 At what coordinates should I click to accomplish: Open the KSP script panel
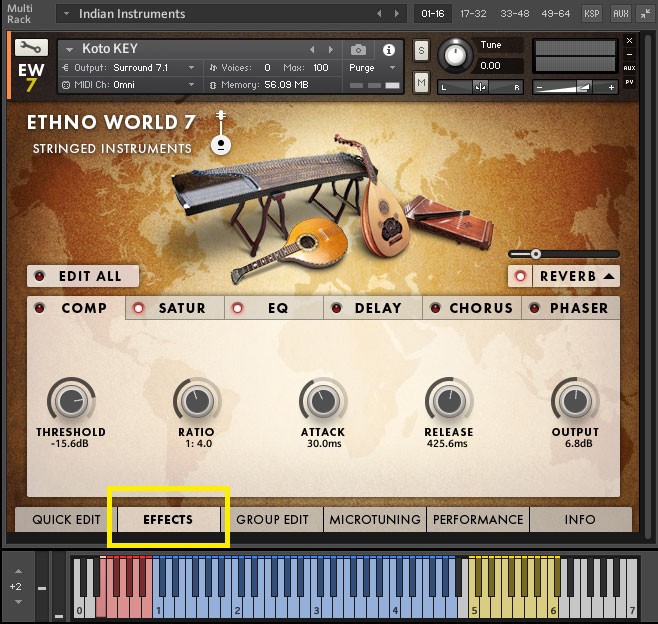(592, 14)
